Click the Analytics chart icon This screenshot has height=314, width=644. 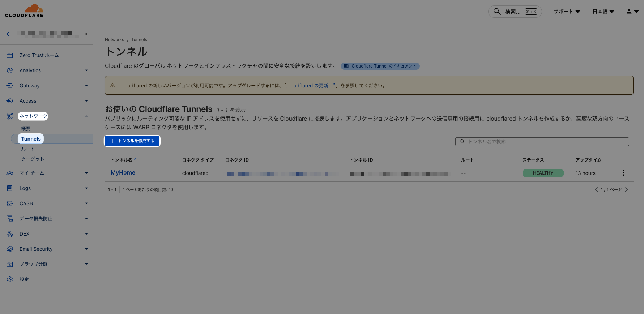[10, 70]
